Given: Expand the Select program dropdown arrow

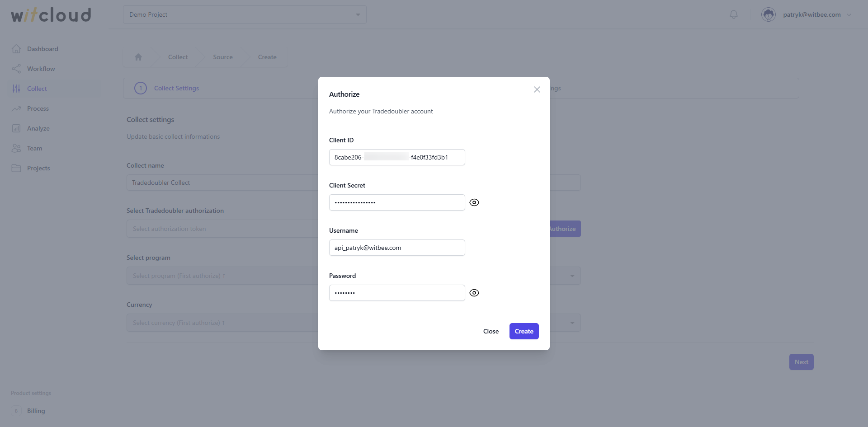Looking at the screenshot, I should pos(572,276).
